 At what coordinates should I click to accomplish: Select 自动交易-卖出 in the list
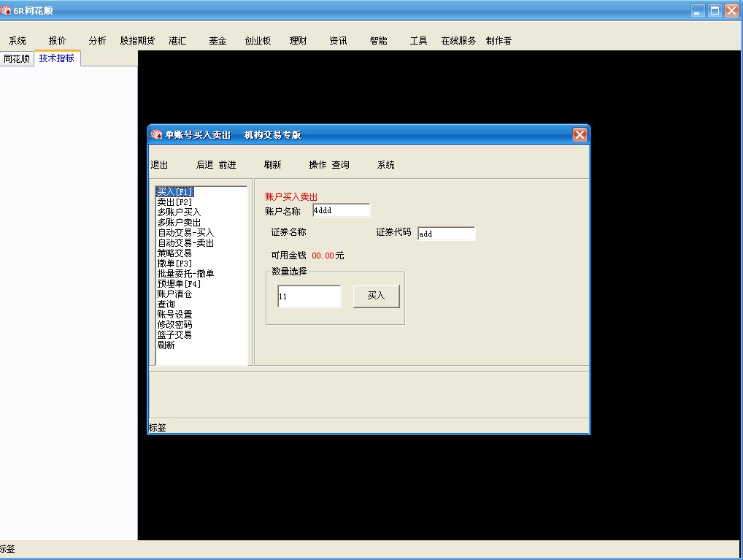(x=185, y=243)
